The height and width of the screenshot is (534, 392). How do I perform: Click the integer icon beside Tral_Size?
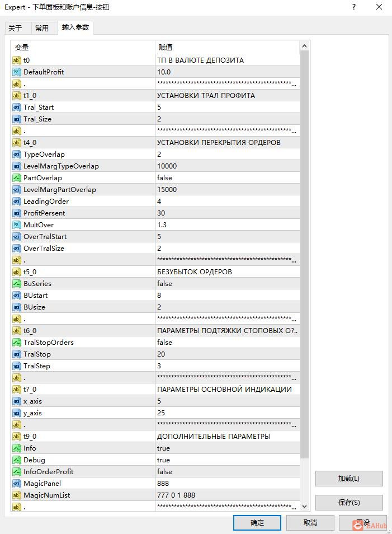point(16,119)
